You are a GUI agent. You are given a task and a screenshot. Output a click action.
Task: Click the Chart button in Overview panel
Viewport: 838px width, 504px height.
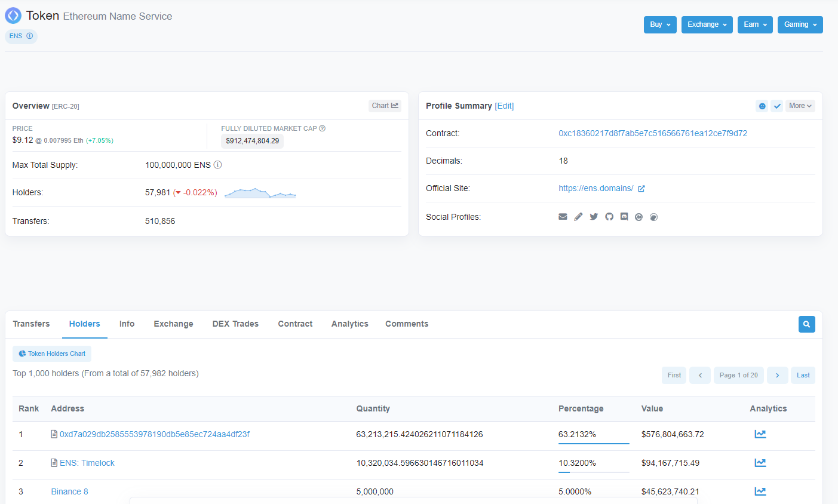[x=385, y=106]
